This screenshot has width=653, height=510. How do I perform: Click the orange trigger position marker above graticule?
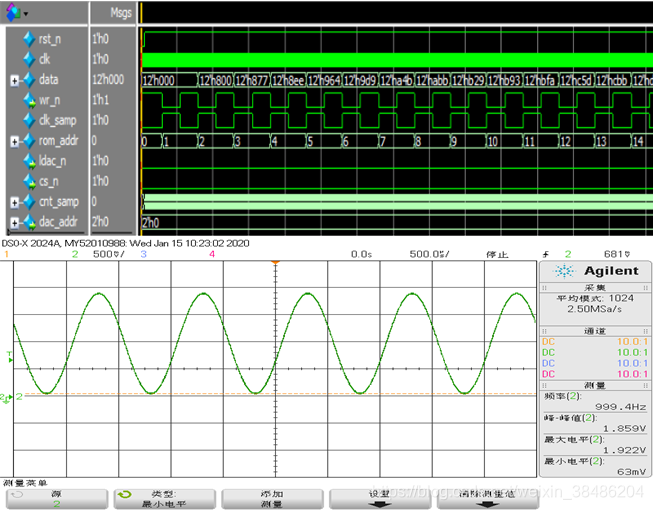tap(275, 262)
